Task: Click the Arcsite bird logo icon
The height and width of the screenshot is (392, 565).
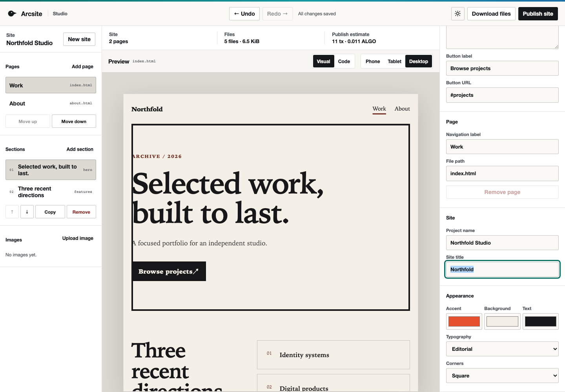Action: [12, 14]
